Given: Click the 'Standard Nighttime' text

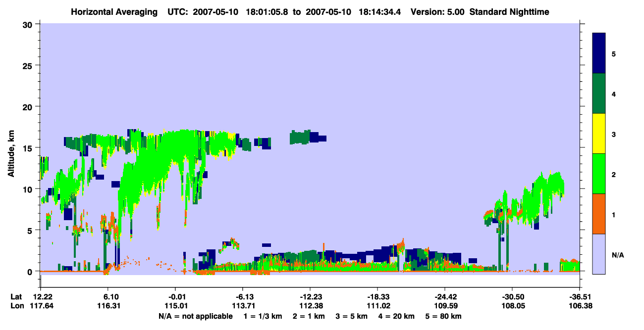Looking at the screenshot, I should 509,12.
